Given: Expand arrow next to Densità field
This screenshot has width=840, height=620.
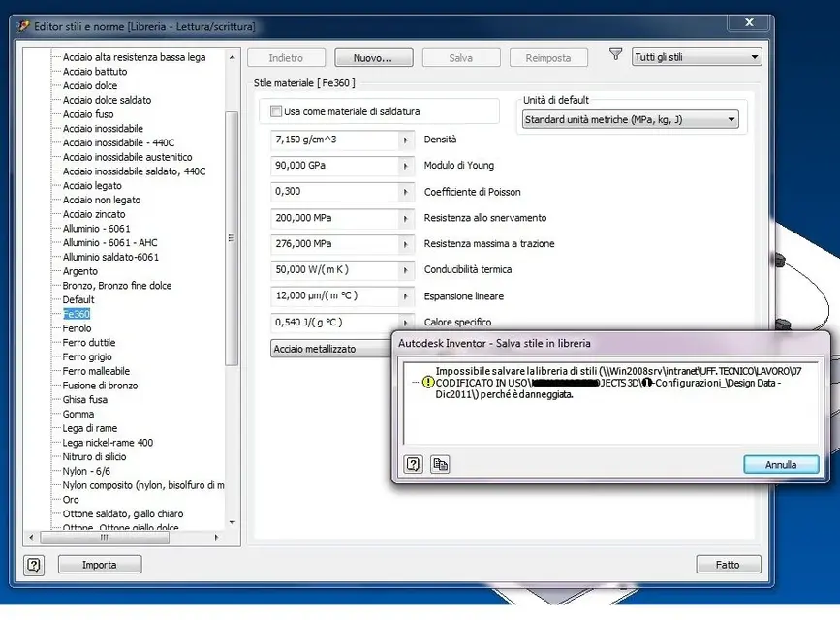Looking at the screenshot, I should 406,139.
